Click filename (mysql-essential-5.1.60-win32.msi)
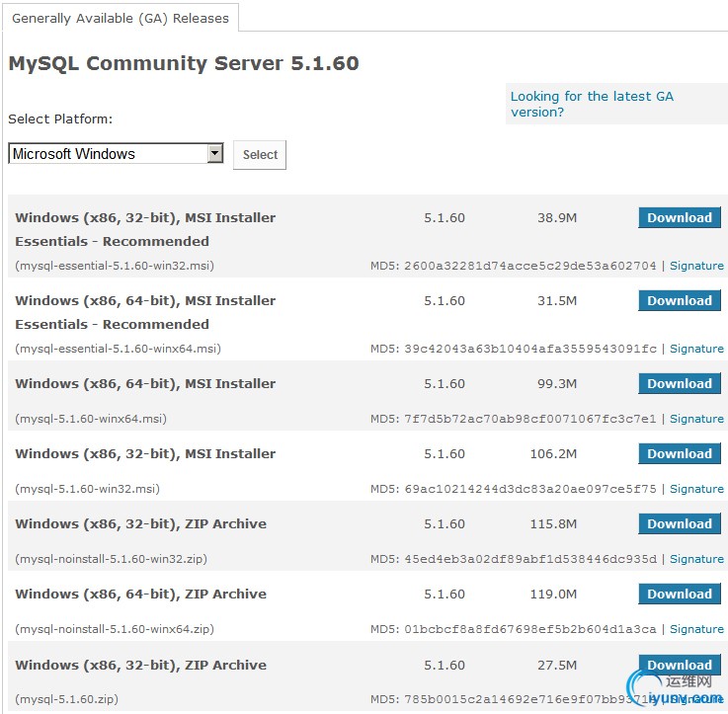 (x=115, y=266)
